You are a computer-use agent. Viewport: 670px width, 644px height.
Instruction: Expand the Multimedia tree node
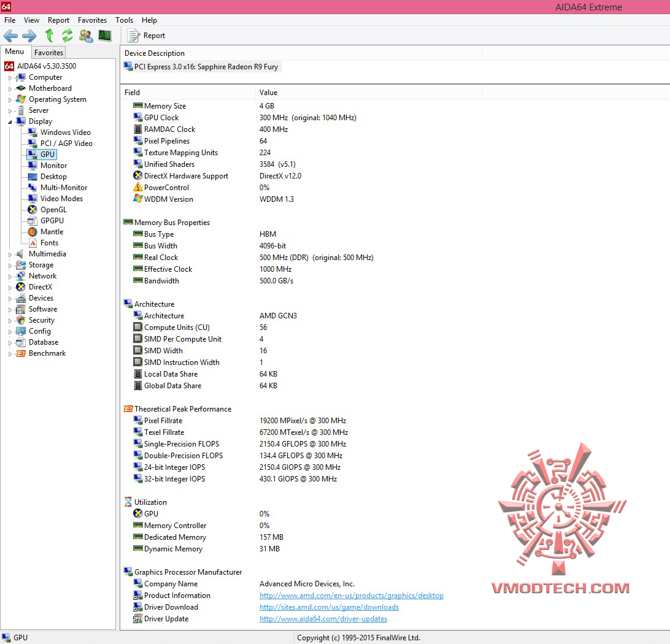click(10, 255)
